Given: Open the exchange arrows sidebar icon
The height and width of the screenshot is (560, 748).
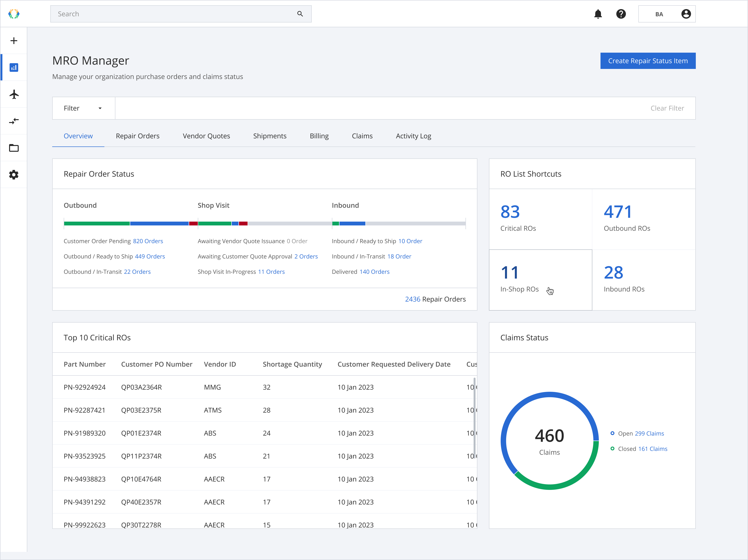Looking at the screenshot, I should pos(14,121).
